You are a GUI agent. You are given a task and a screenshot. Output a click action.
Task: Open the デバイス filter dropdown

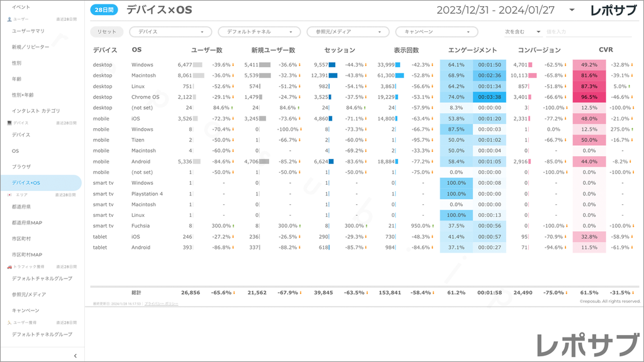pyautogui.click(x=170, y=31)
